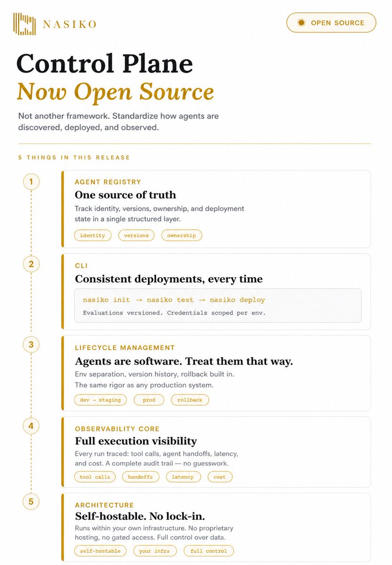Viewport: 392px width, 565px height.
Task: Select 'Self-hostable. No lock-in.' heading
Action: (x=140, y=516)
